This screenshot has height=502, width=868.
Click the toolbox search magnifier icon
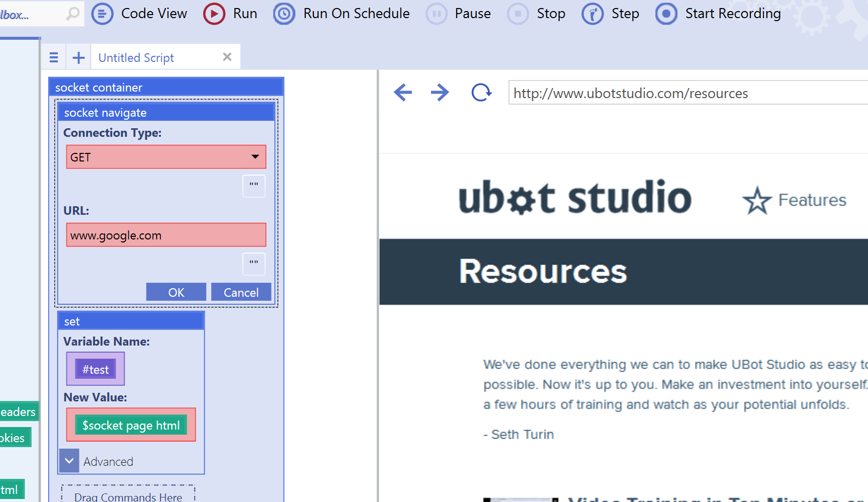(x=73, y=14)
